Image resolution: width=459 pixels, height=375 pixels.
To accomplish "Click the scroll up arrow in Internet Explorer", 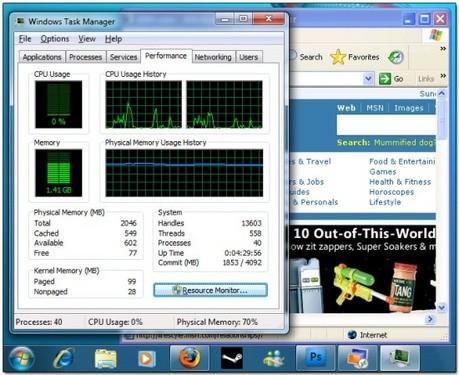I will click(x=442, y=93).
